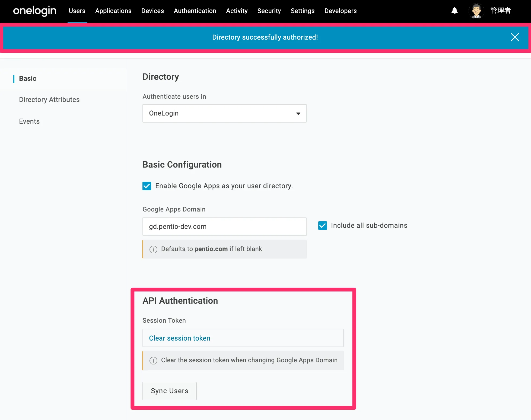
Task: Dismiss the Directory successfully authorized banner
Action: point(514,37)
